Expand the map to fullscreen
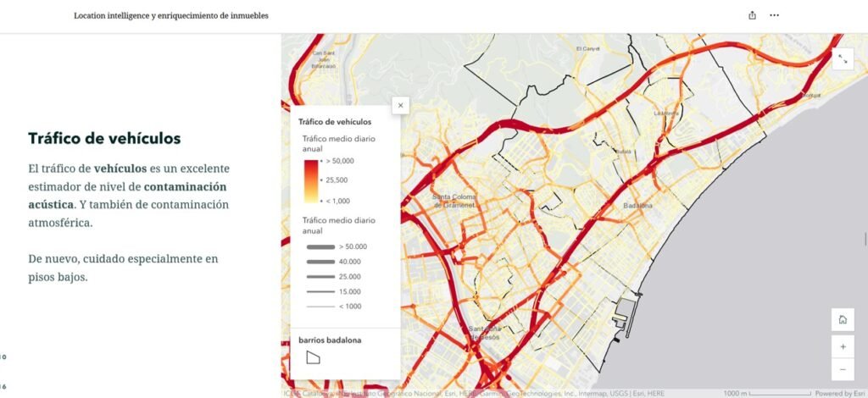The width and height of the screenshot is (868, 398). (x=843, y=59)
